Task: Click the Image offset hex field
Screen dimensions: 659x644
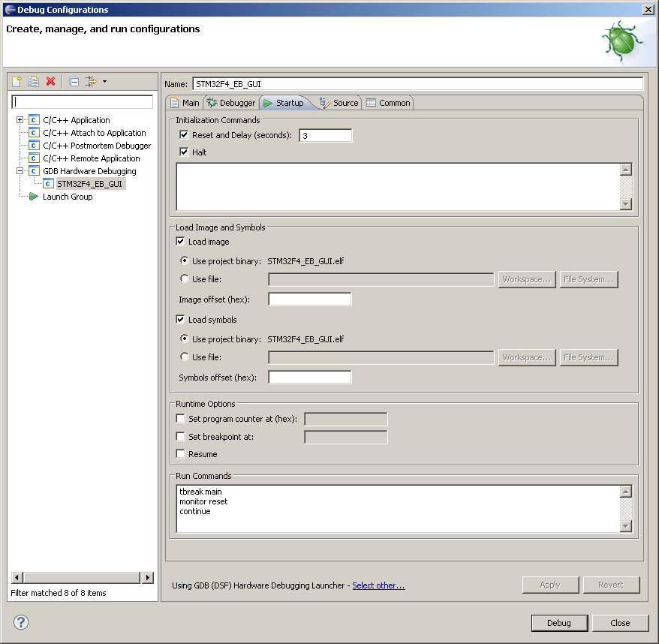Action: coord(310,299)
